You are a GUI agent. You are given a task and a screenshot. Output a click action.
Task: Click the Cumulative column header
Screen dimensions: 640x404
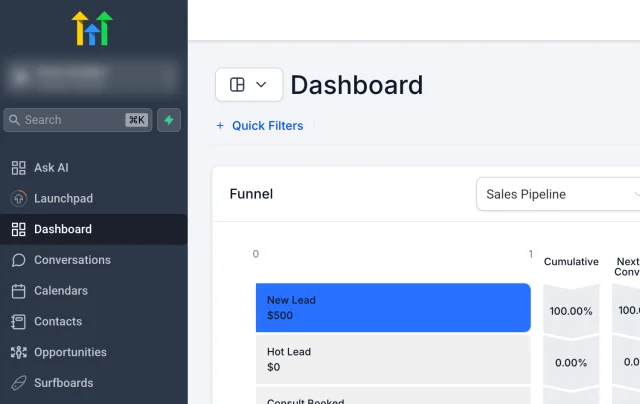point(571,262)
